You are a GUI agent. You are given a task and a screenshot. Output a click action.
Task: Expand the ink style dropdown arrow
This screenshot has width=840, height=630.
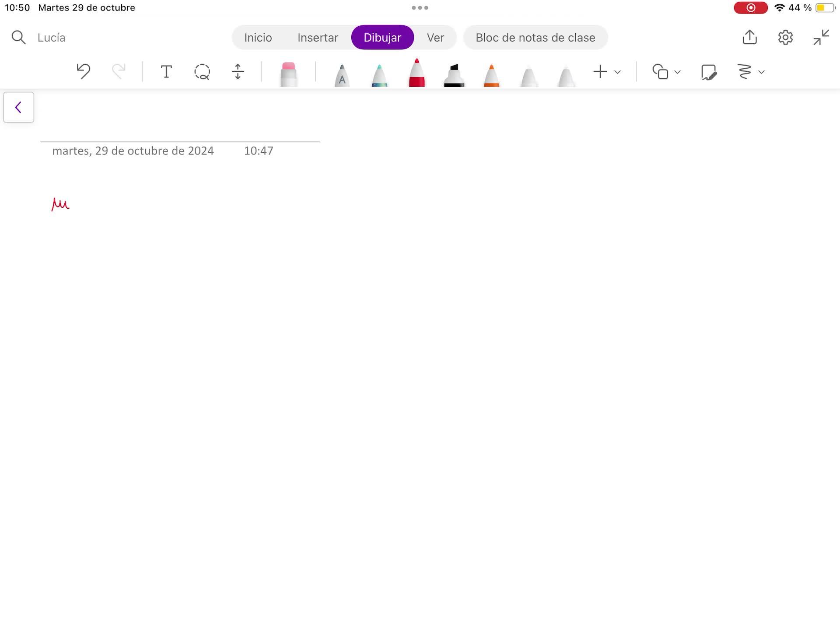(x=762, y=72)
